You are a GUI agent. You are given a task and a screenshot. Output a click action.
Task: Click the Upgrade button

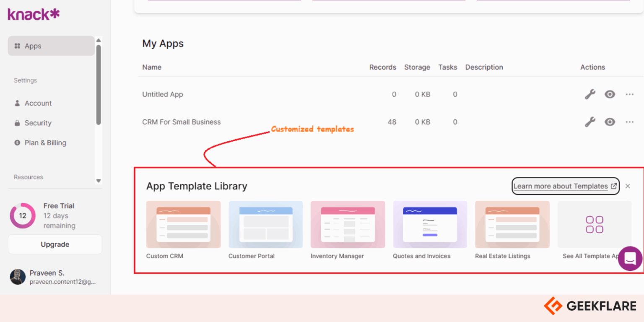pos(55,244)
